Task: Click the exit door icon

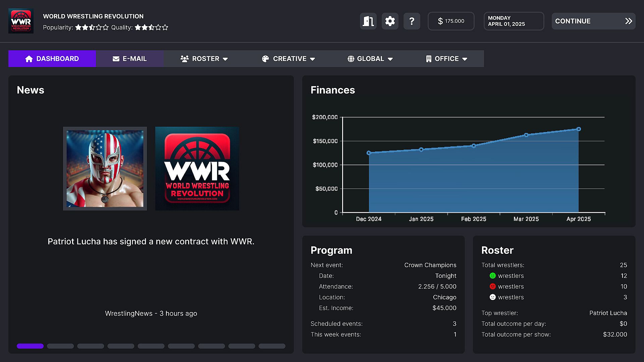Action: [368, 21]
